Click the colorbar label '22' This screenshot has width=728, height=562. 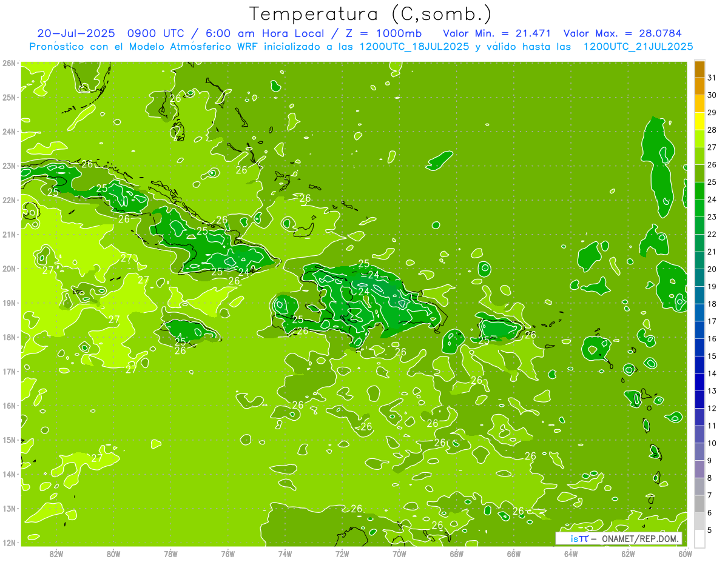[x=712, y=234]
